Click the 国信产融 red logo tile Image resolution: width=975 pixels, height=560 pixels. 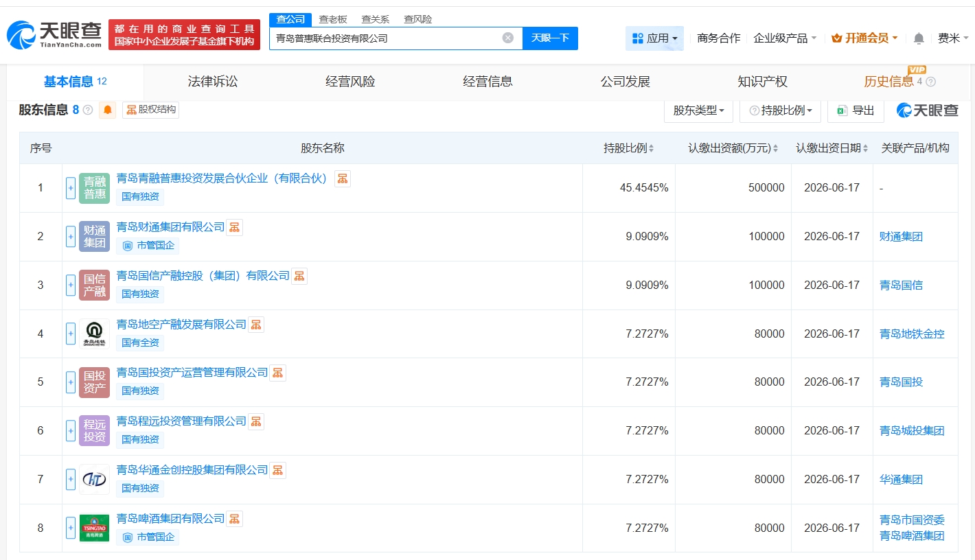[94, 285]
